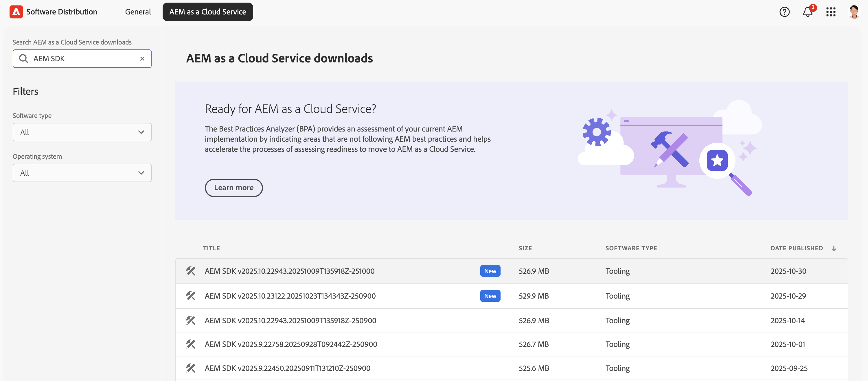868x381 pixels.
Task: Click the Learn more button
Action: point(233,188)
